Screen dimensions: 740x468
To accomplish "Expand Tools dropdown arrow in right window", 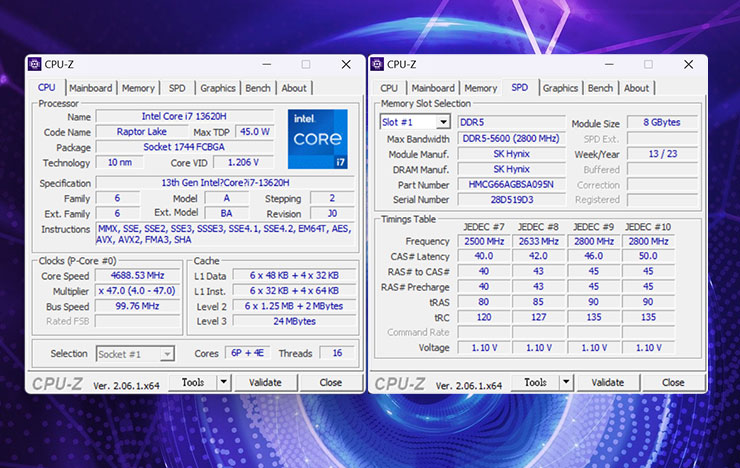I will (x=566, y=382).
